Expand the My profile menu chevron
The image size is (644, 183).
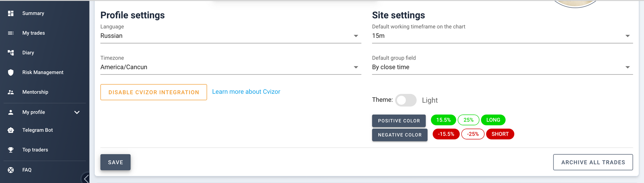(x=77, y=112)
